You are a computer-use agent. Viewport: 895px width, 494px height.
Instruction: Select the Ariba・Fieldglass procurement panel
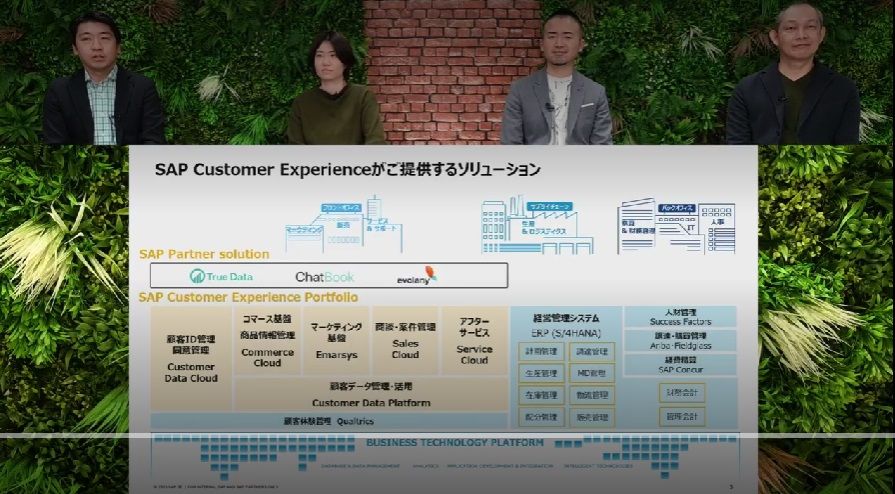pyautogui.click(x=680, y=341)
